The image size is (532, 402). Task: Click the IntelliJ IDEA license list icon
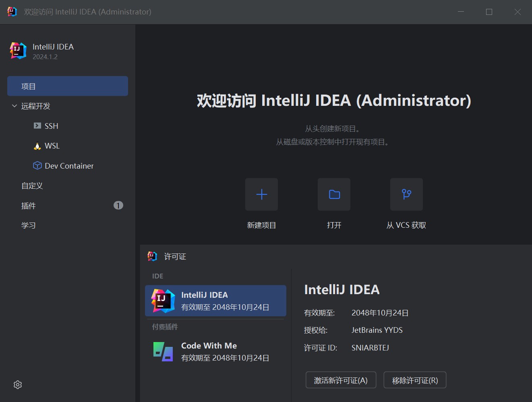163,301
